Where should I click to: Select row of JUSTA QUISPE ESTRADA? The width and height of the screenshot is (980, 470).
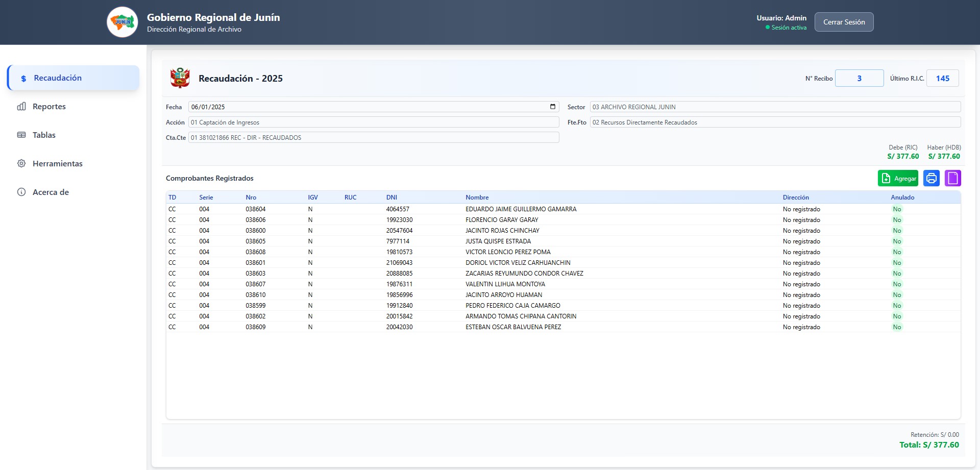coord(563,241)
